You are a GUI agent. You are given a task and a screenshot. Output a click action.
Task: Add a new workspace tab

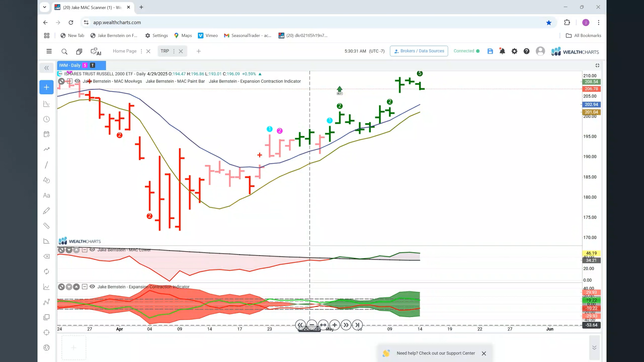point(199,51)
